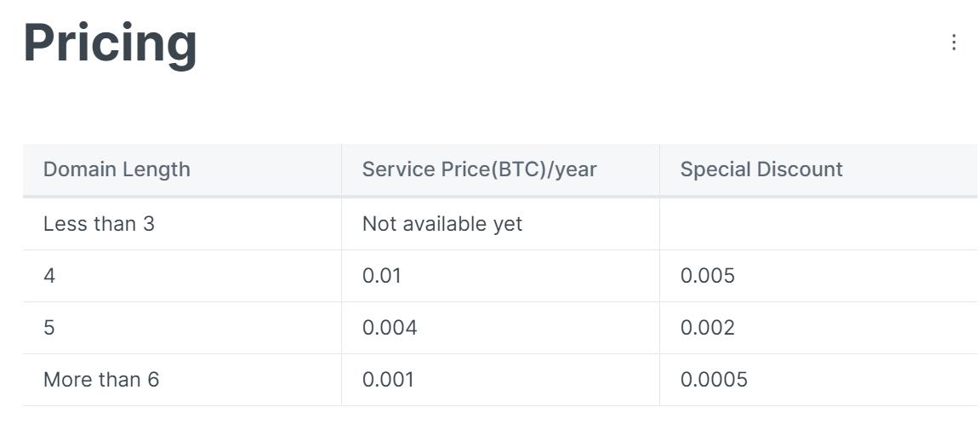
Task: Select the 'More than 6' cell
Action: pyautogui.click(x=101, y=380)
